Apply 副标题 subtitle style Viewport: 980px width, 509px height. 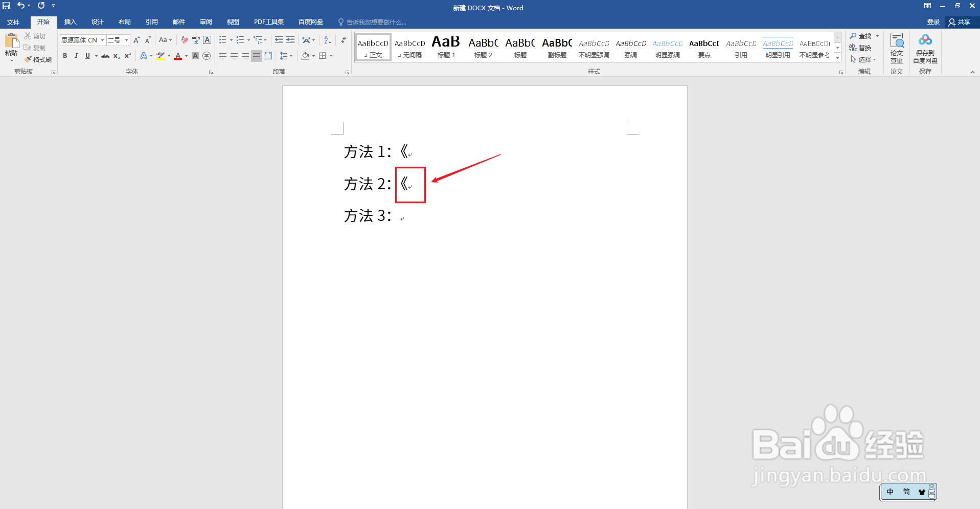pyautogui.click(x=557, y=47)
